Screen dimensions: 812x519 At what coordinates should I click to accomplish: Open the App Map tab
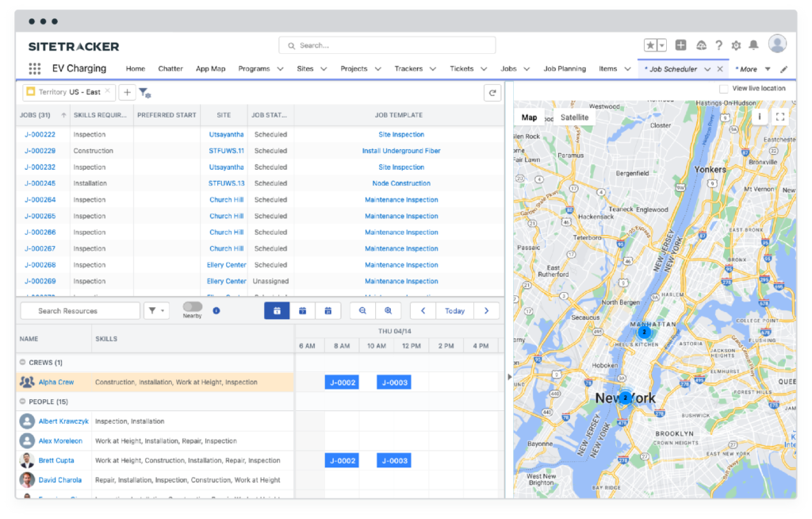coord(210,68)
